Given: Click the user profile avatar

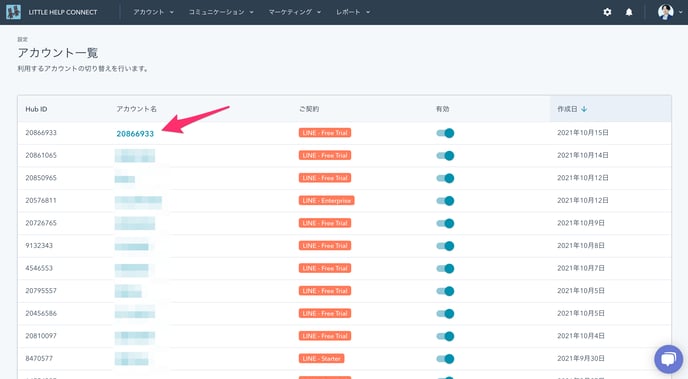Looking at the screenshot, I should point(666,12).
